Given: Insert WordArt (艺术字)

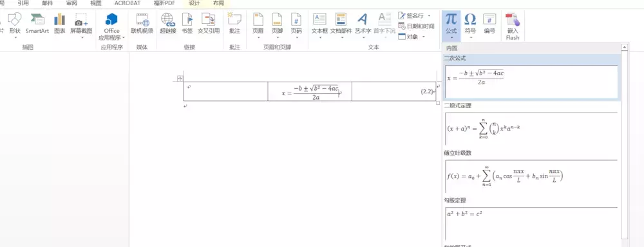Looking at the screenshot, I should (363, 23).
